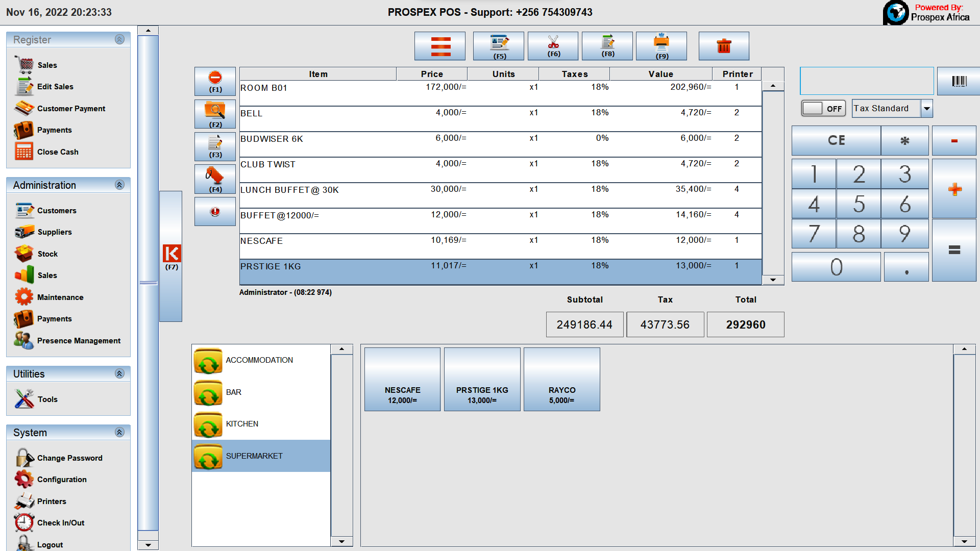Click the F1 remove item icon
Viewport: 980px width, 551px height.
tap(215, 82)
